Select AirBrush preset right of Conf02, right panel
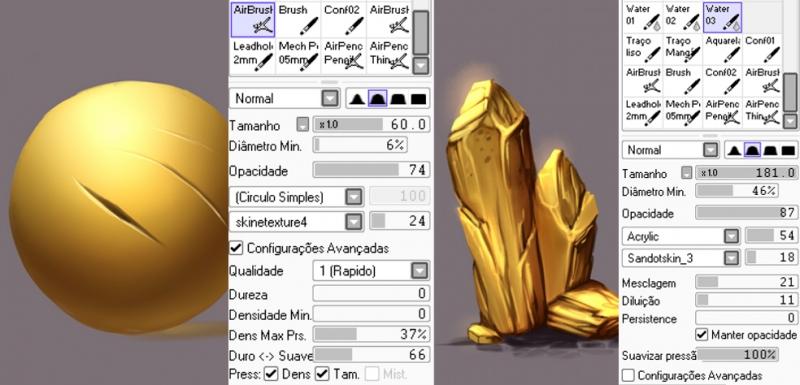The height and width of the screenshot is (385, 800). coord(762,81)
